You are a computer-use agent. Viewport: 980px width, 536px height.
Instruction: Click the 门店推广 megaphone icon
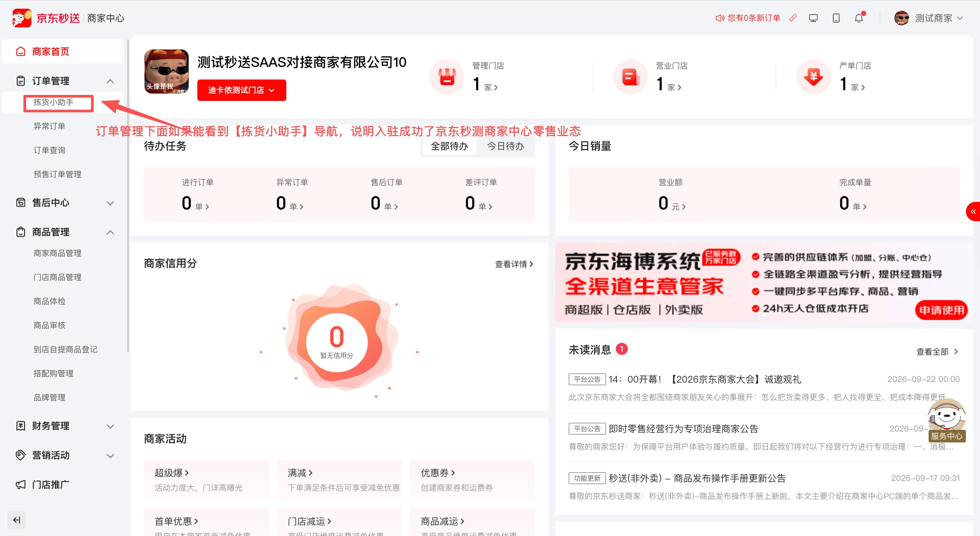pos(20,485)
